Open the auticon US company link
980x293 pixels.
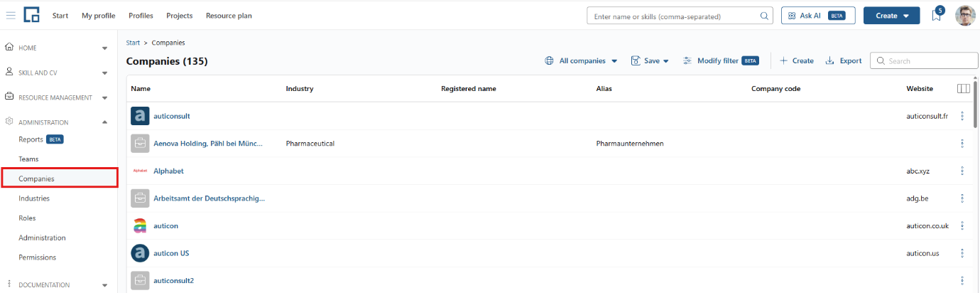coord(171,253)
